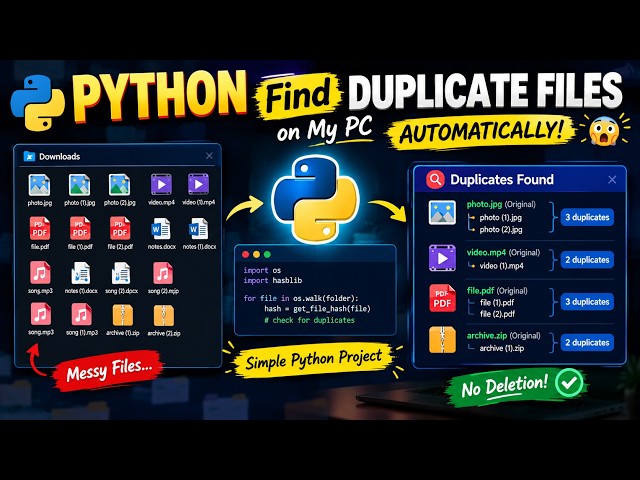Click the photo.jpg image icon in Duplicates Found
Image resolution: width=640 pixels, height=480 pixels.
point(442,212)
